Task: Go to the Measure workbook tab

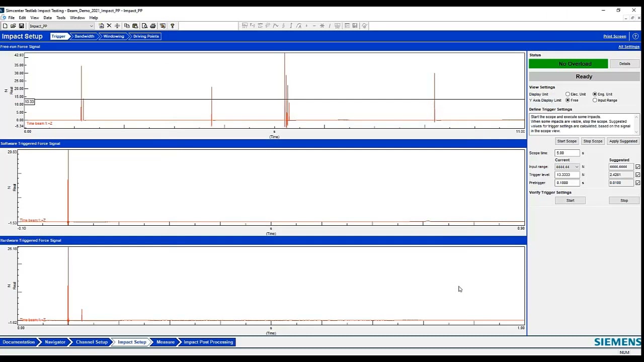Action: [166, 342]
